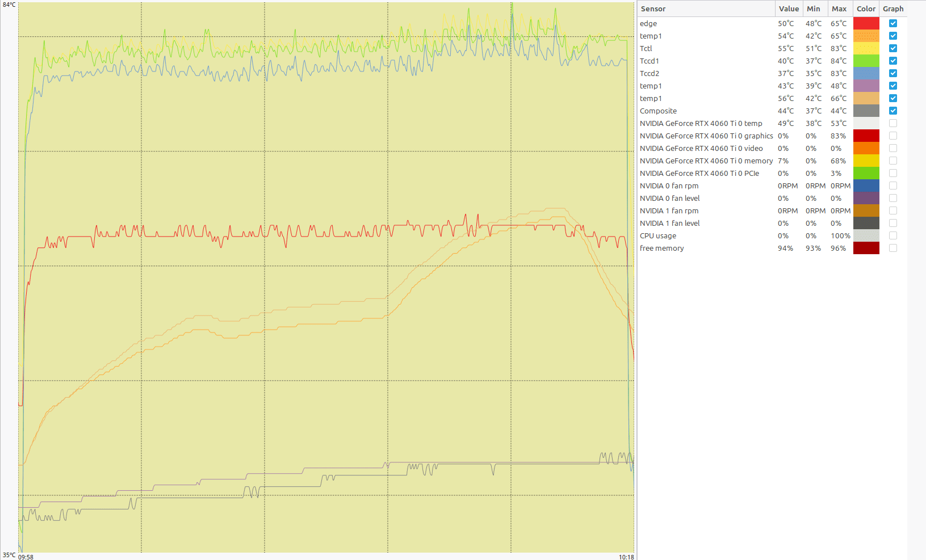Screen dimensions: 926x560
Task: Change dark gray swatch for NVIDIA 1 fan level
Action: pyautogui.click(x=866, y=223)
